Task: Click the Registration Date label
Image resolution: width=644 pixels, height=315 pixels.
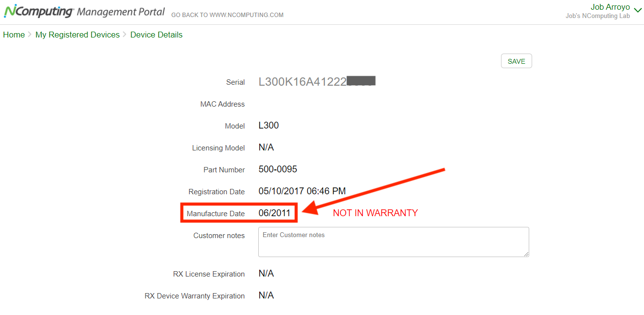Action: (216, 192)
